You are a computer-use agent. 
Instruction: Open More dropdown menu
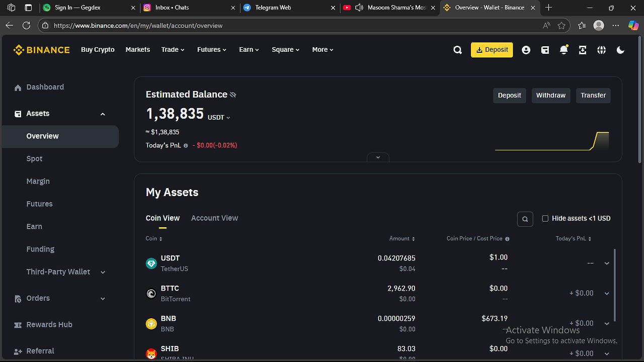pyautogui.click(x=323, y=49)
